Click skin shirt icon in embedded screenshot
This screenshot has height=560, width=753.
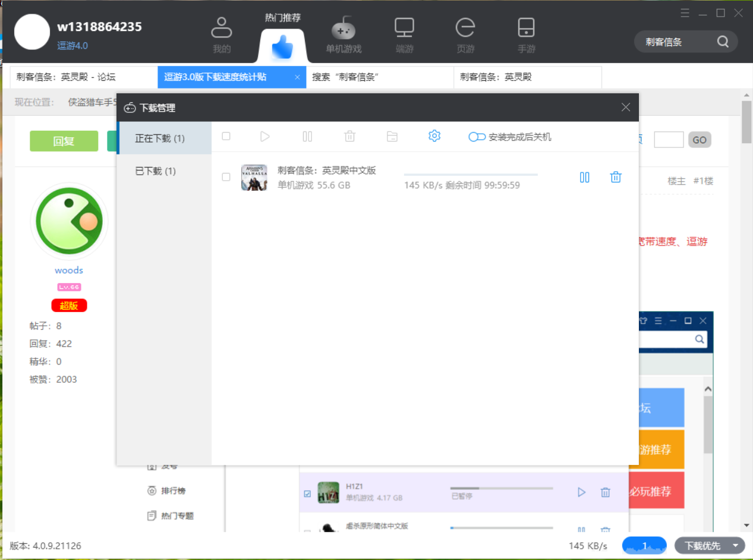click(x=642, y=320)
